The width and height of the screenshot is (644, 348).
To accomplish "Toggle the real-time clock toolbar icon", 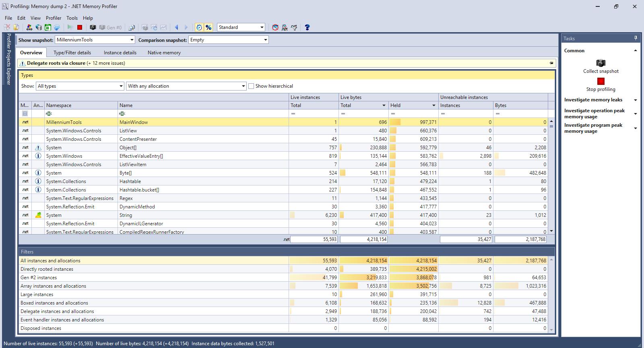I will 199,27.
